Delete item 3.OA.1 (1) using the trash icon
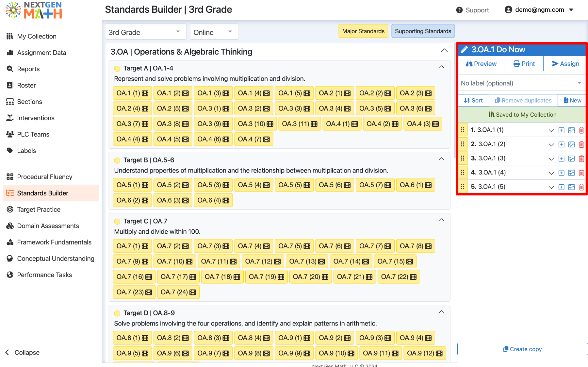This screenshot has height=367, width=588. [581, 130]
